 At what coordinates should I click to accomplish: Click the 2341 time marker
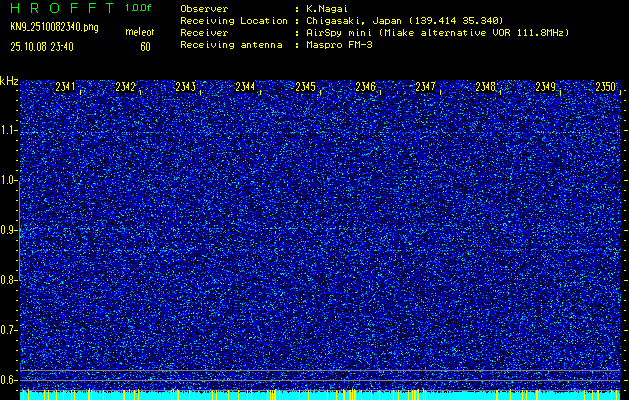click(66, 87)
